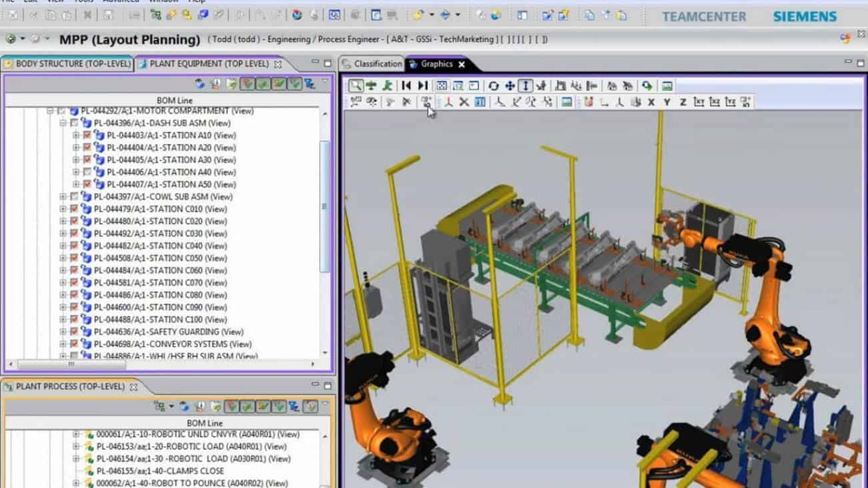Click the Teamcenter back navigation green icon

coord(10,39)
